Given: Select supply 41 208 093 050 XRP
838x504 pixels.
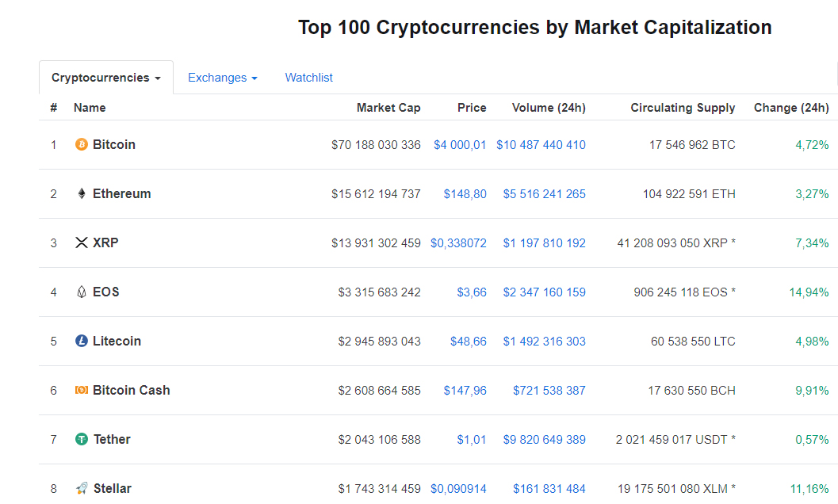Looking at the screenshot, I should click(676, 243).
